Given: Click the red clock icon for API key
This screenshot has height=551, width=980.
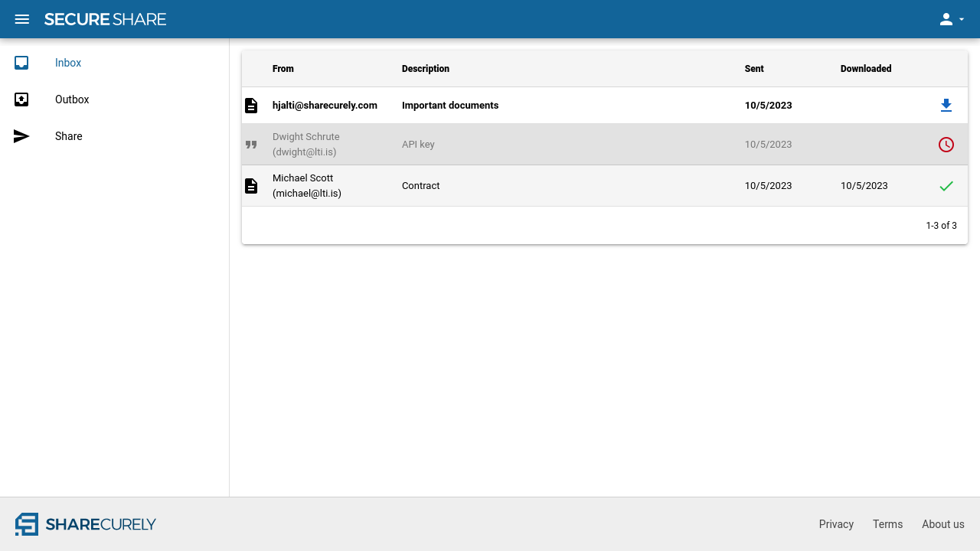Looking at the screenshot, I should (946, 144).
